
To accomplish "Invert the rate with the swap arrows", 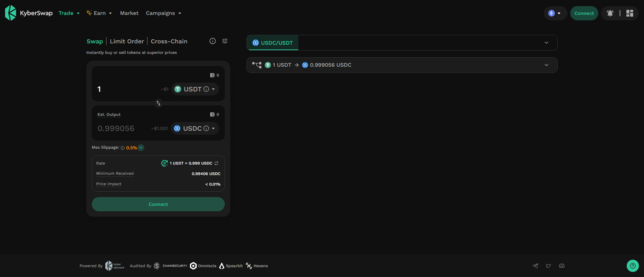I will click(x=216, y=163).
